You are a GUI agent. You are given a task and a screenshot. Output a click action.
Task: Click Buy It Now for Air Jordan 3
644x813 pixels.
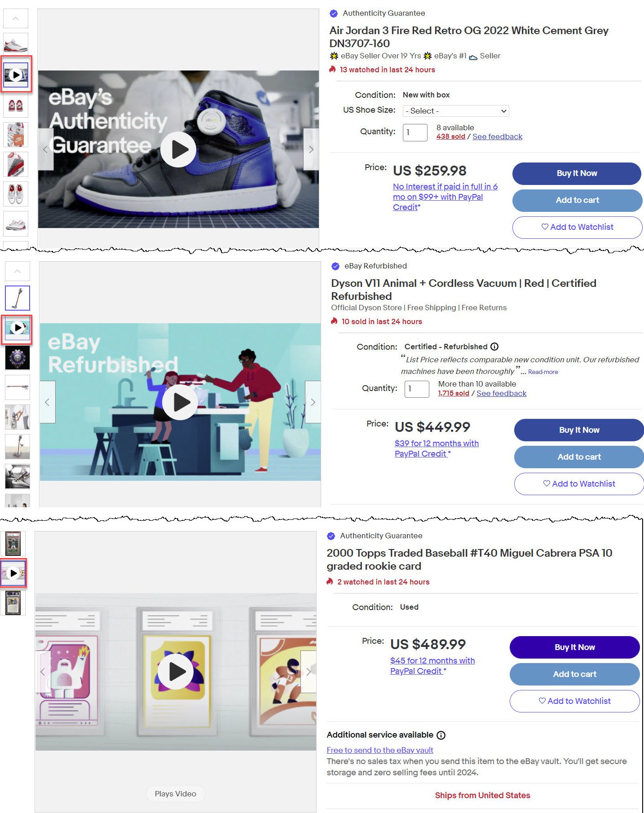(577, 173)
